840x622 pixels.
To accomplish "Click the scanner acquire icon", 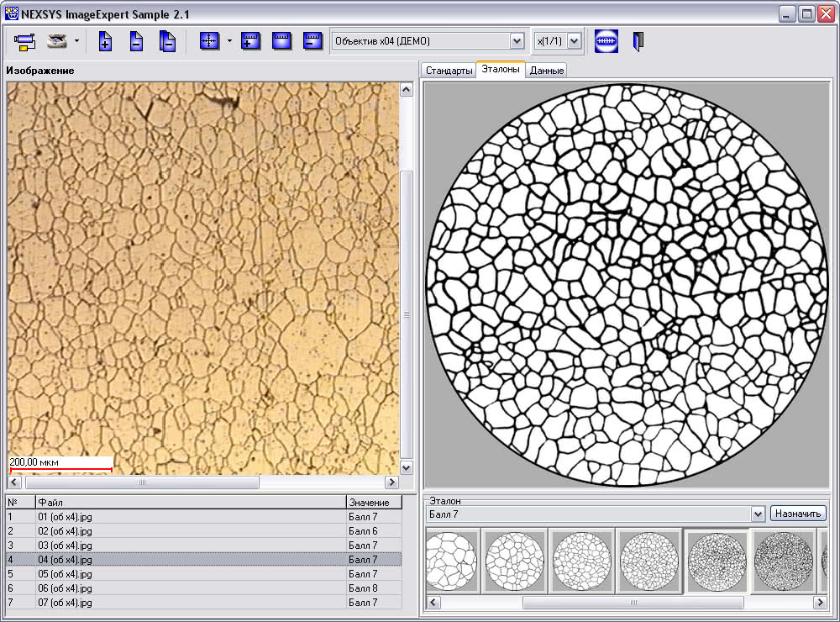I will (57, 41).
